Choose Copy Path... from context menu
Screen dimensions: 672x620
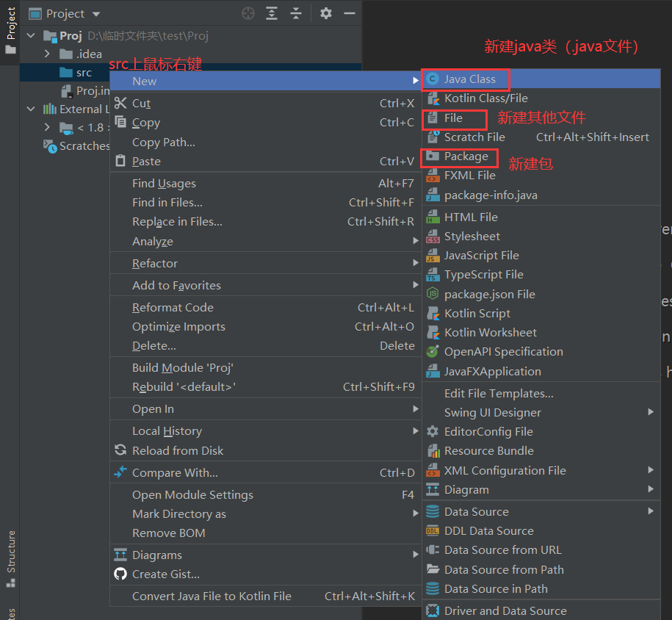pyautogui.click(x=266, y=142)
